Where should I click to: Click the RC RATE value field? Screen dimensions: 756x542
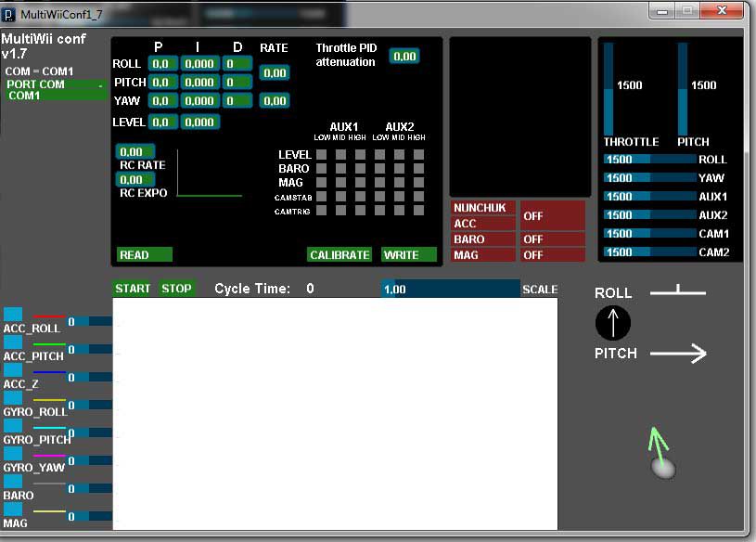[x=135, y=152]
